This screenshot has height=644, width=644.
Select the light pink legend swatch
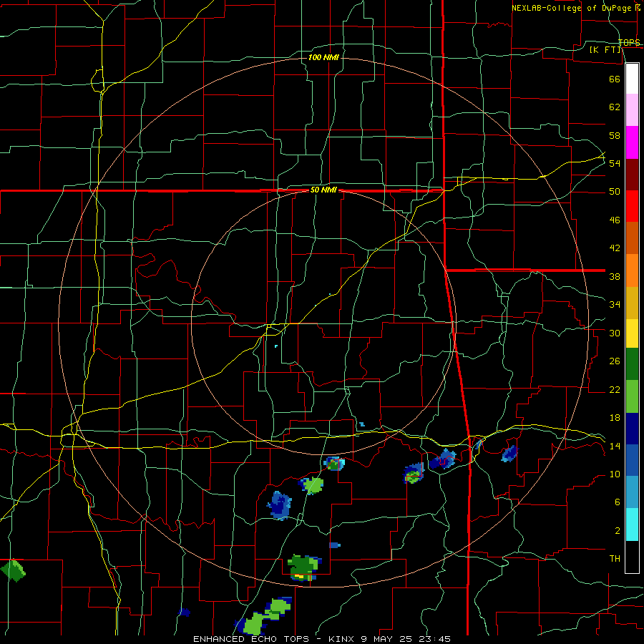[632, 110]
